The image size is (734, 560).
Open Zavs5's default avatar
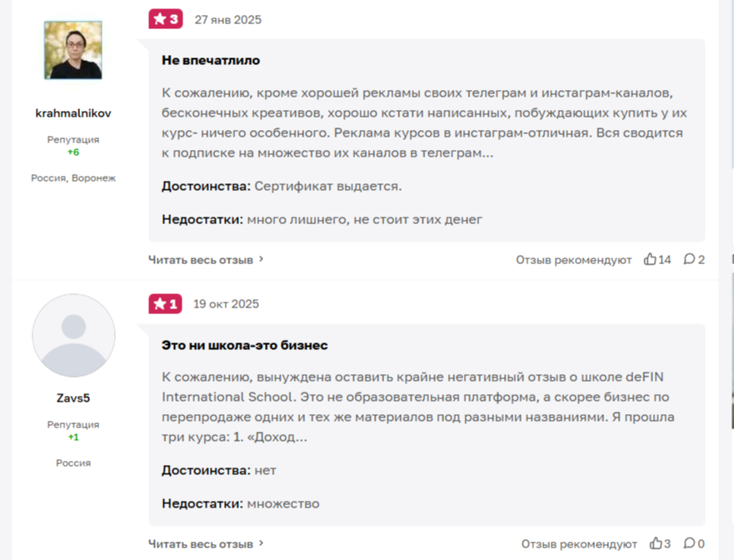[73, 336]
